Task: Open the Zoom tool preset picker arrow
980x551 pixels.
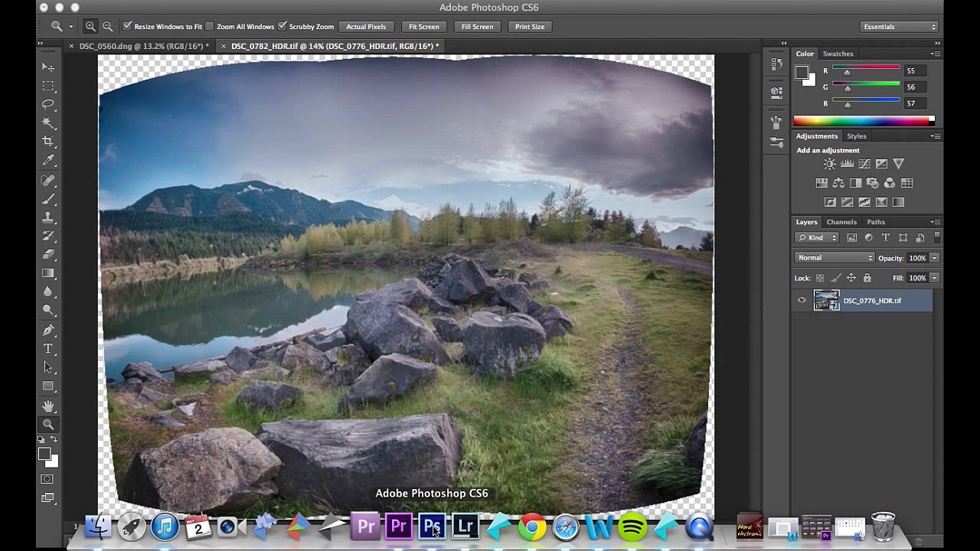Action: pyautogui.click(x=70, y=27)
